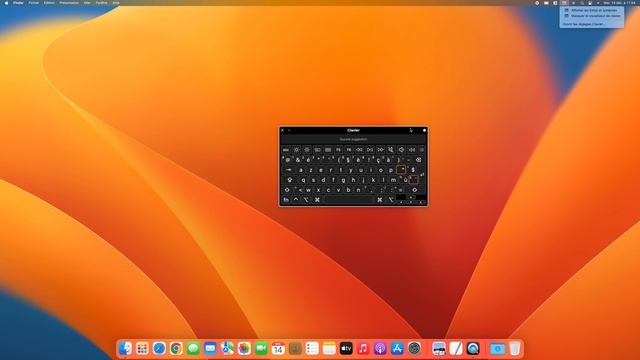Open the Trash in the Dock
This screenshot has width=640, height=360.
point(515,348)
